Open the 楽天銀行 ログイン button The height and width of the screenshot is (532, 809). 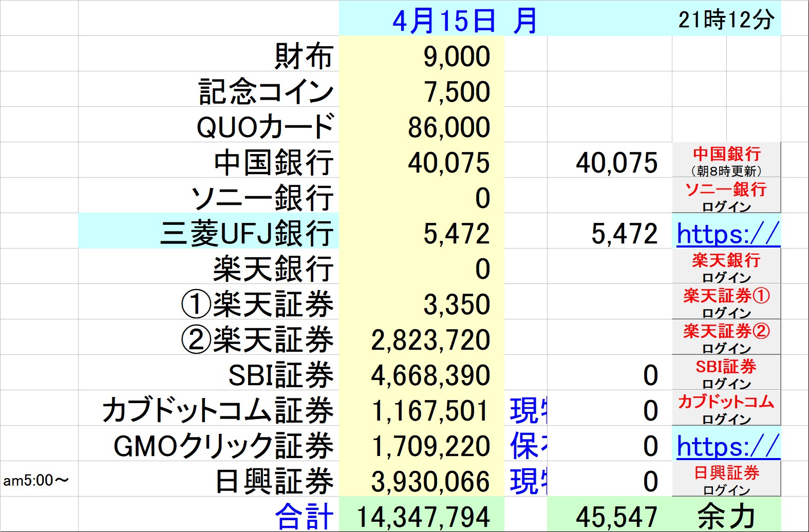click(726, 267)
